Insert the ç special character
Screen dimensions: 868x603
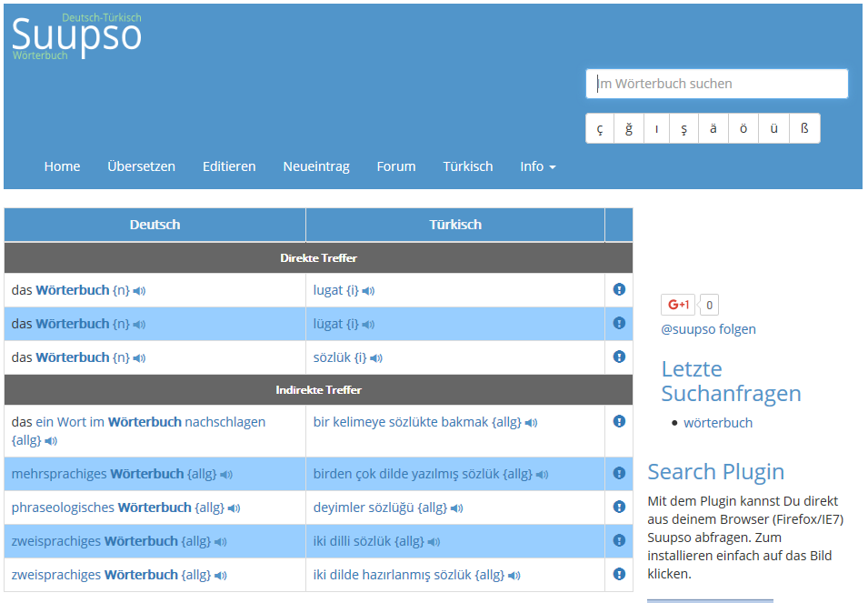pyautogui.click(x=600, y=129)
